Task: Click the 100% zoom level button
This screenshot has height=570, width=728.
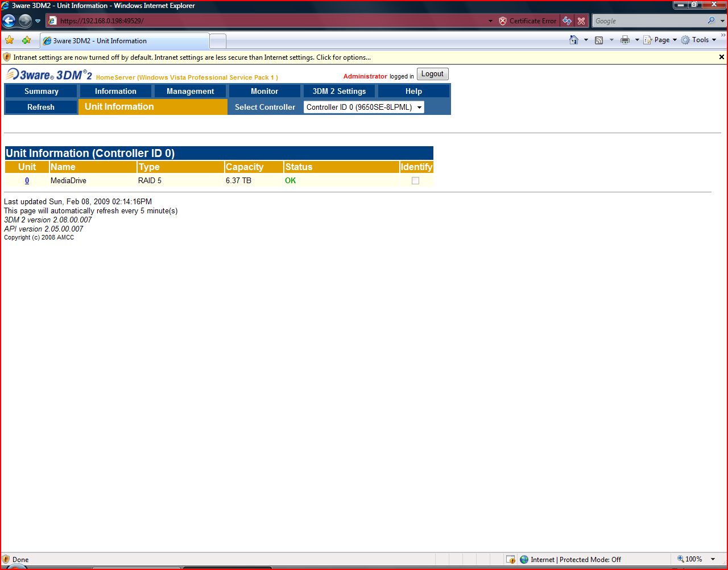Action: click(690, 559)
